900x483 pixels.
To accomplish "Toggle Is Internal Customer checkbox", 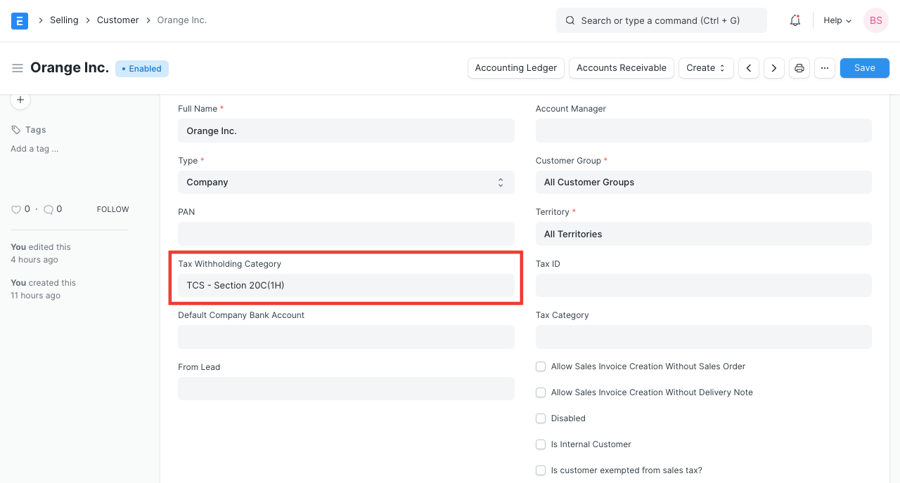I will point(541,445).
